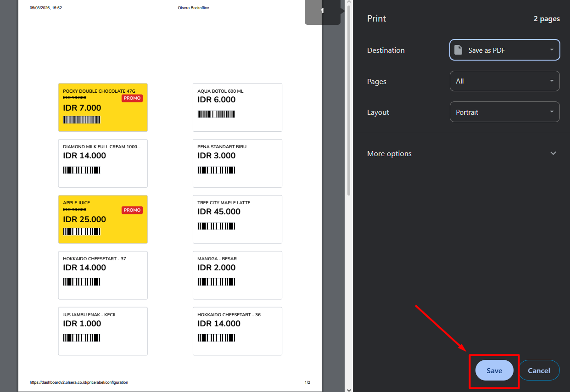Click the PDF document icon in Destination
Image resolution: width=570 pixels, height=392 pixels.
pyautogui.click(x=458, y=50)
